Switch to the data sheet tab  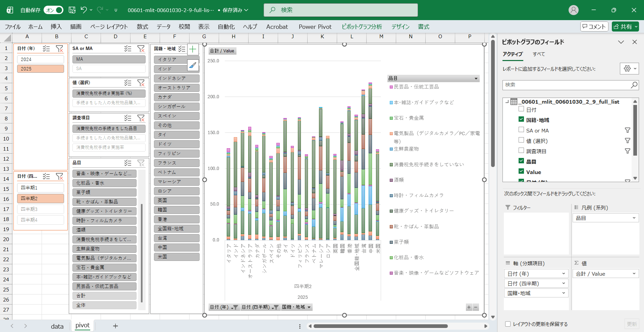click(57, 326)
